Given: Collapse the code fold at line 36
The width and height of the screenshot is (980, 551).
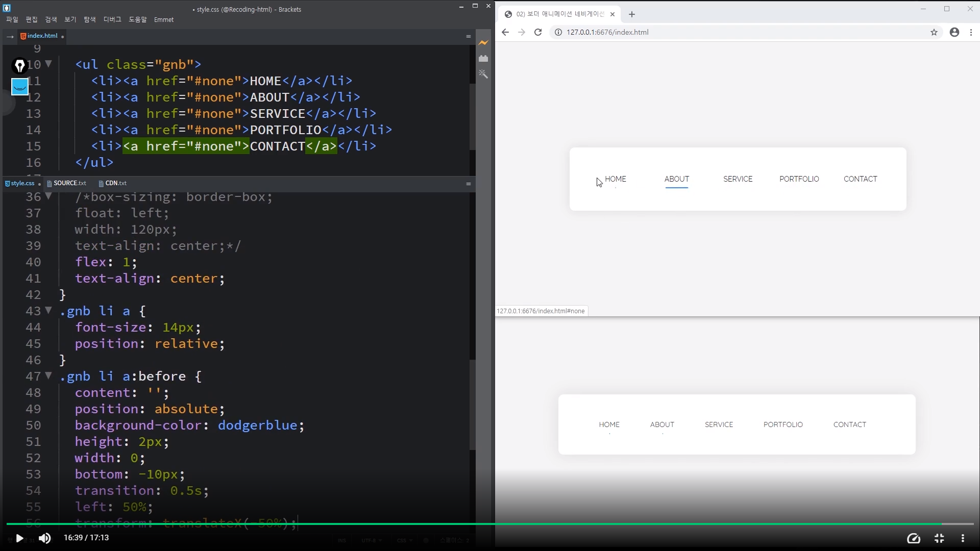Looking at the screenshot, I should [x=48, y=196].
